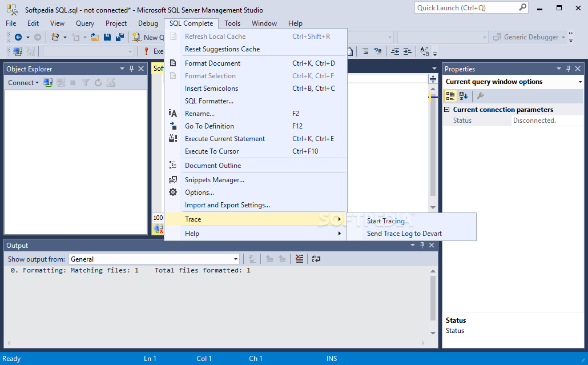The height and width of the screenshot is (365, 588).
Task: Click the Connect icon in the SQL editor toolbar
Action: (18, 51)
